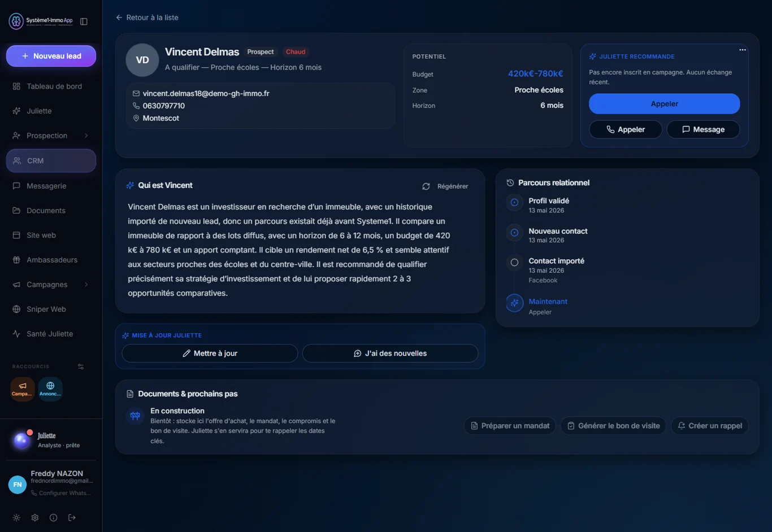Image resolution: width=772 pixels, height=532 pixels.
Task: Click the location pin icon beside Montescot
Action: pyautogui.click(x=136, y=119)
